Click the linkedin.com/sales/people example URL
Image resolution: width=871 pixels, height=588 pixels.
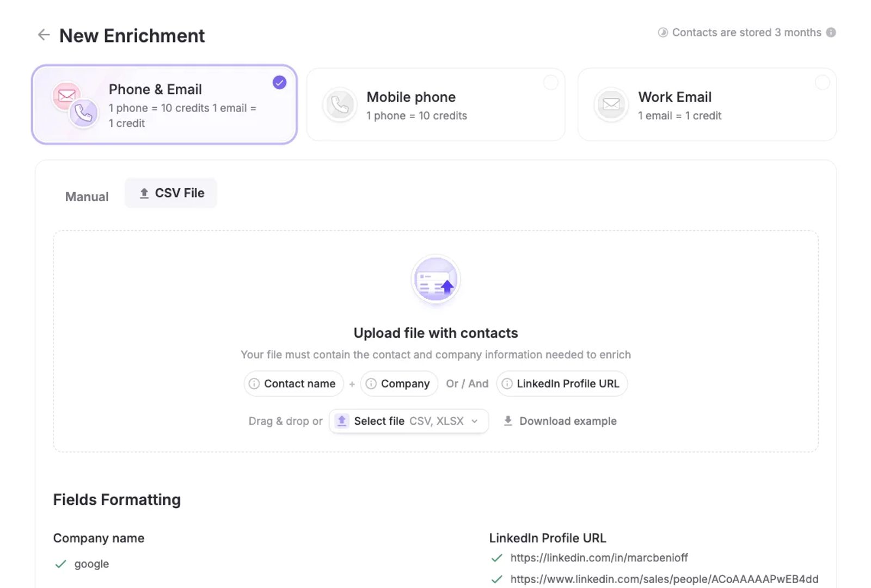(664, 579)
